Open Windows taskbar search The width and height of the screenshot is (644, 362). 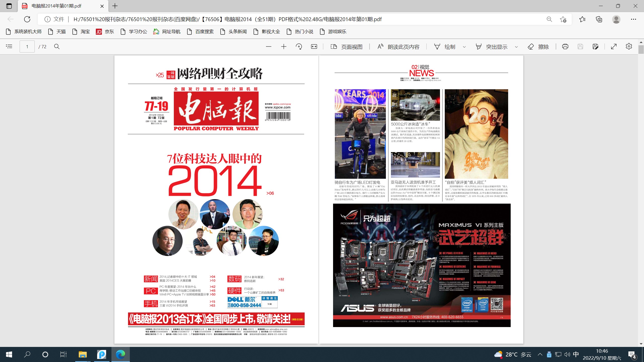point(27,354)
